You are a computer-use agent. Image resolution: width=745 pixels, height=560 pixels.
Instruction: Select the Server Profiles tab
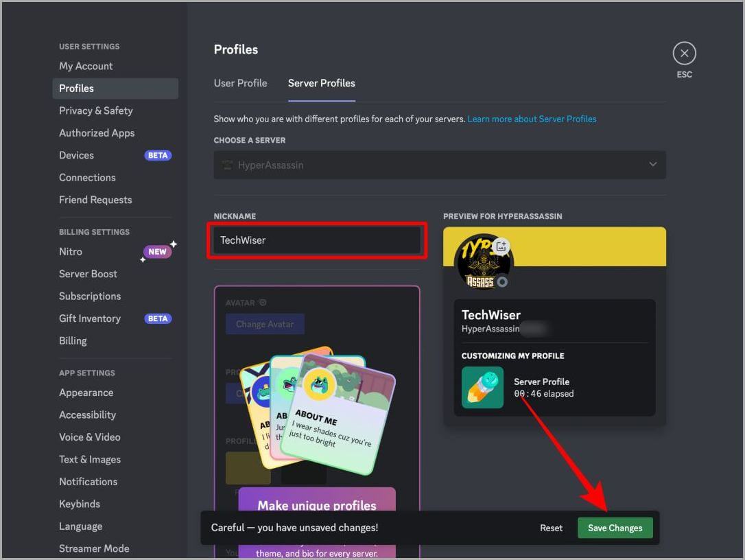pos(322,83)
